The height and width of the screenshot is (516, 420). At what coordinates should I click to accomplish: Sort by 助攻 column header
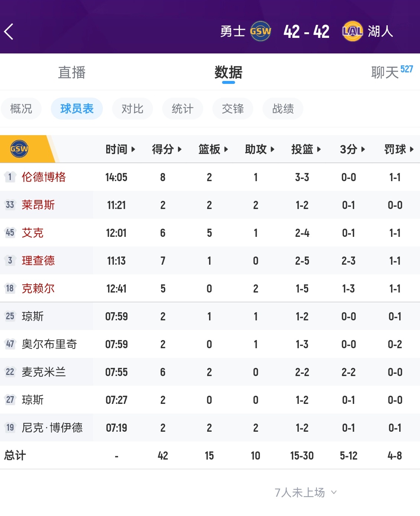(260, 149)
